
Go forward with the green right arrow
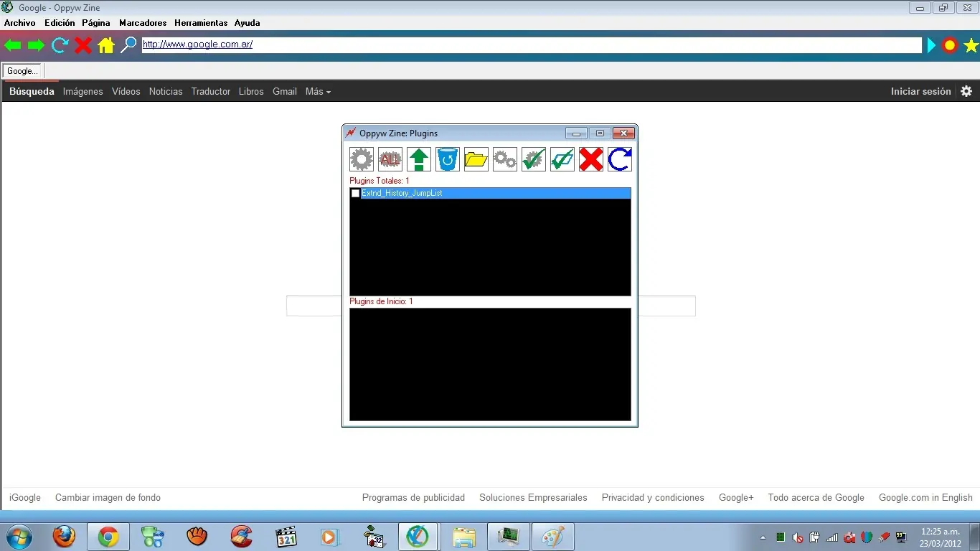click(36, 46)
